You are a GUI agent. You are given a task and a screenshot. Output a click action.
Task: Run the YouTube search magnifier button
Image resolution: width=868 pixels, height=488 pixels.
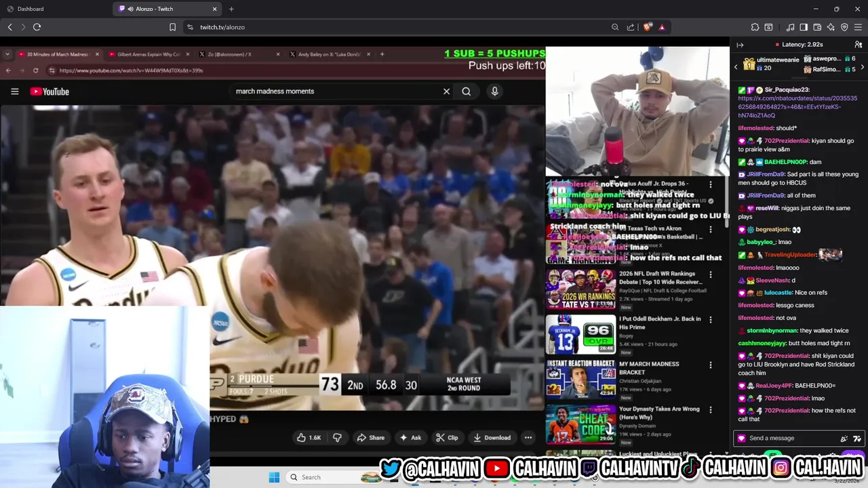pos(467,91)
